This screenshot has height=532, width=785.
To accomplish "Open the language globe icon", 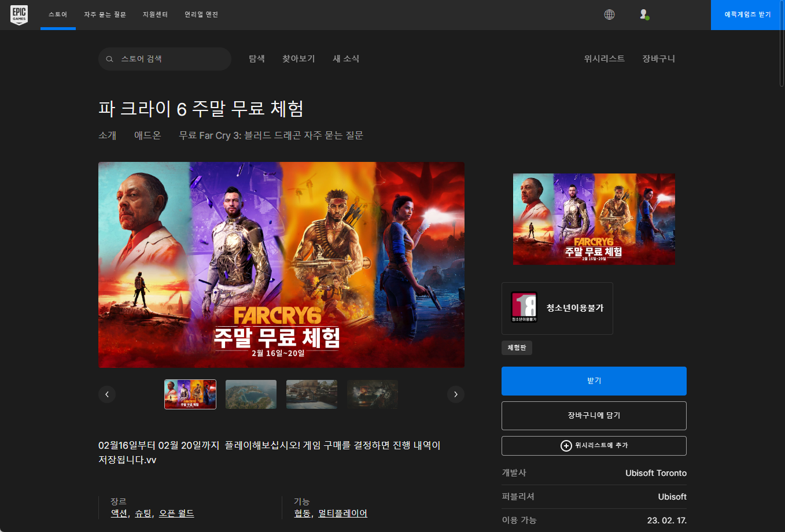I will pyautogui.click(x=609, y=14).
